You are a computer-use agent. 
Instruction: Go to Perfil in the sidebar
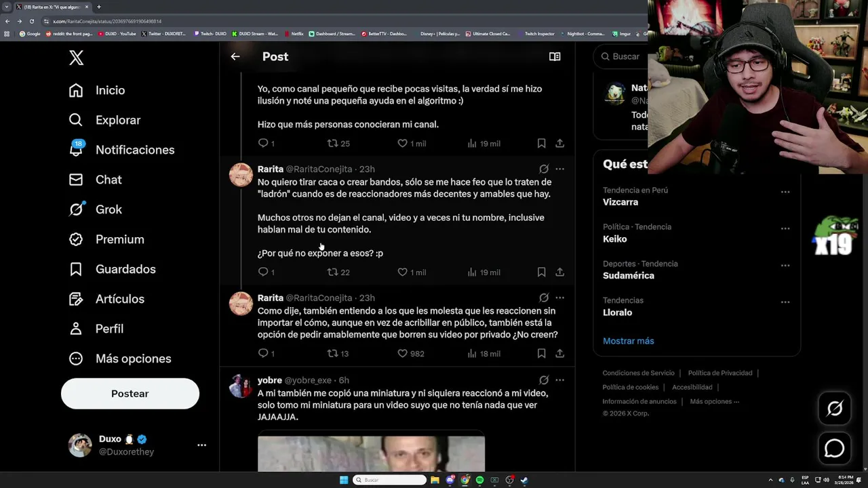tap(96, 329)
